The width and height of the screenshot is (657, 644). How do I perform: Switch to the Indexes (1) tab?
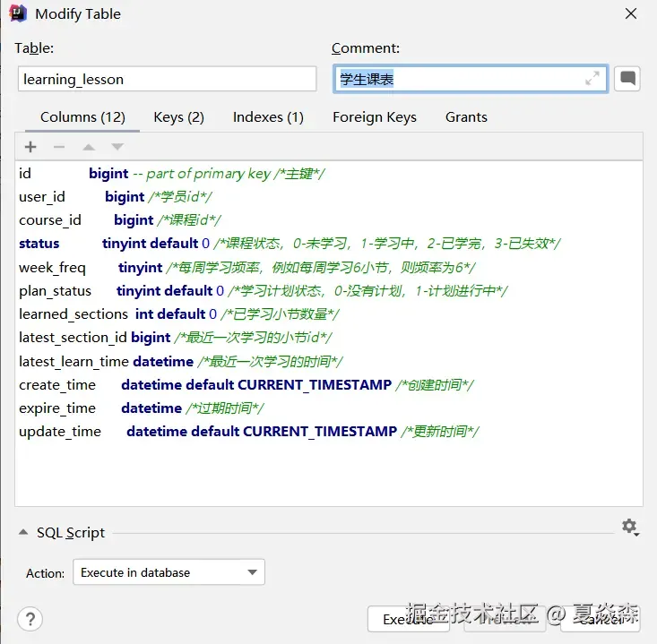point(268,117)
